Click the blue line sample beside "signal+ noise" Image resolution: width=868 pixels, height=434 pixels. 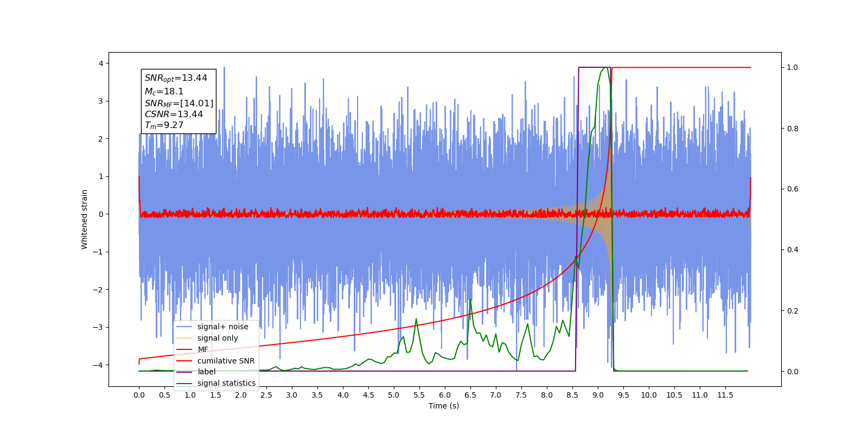pyautogui.click(x=184, y=327)
